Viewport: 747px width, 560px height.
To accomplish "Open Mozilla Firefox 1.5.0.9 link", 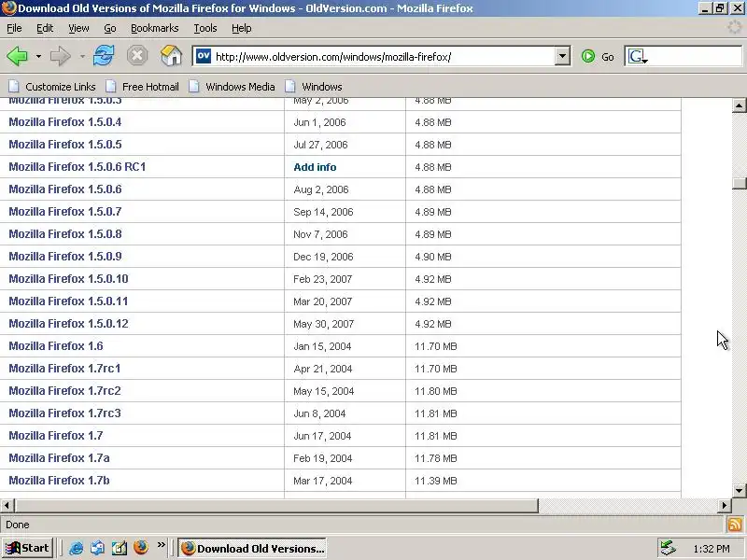I will pos(64,256).
